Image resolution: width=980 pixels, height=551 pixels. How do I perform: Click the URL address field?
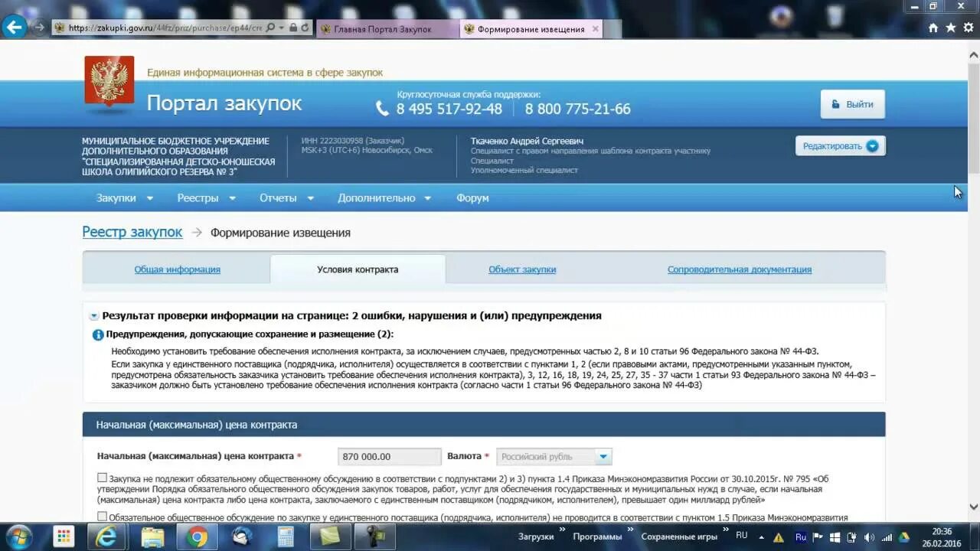click(x=165, y=28)
